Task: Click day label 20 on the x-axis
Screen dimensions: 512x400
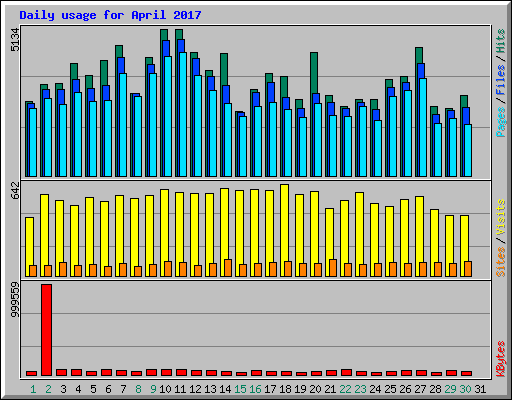Action: click(315, 389)
